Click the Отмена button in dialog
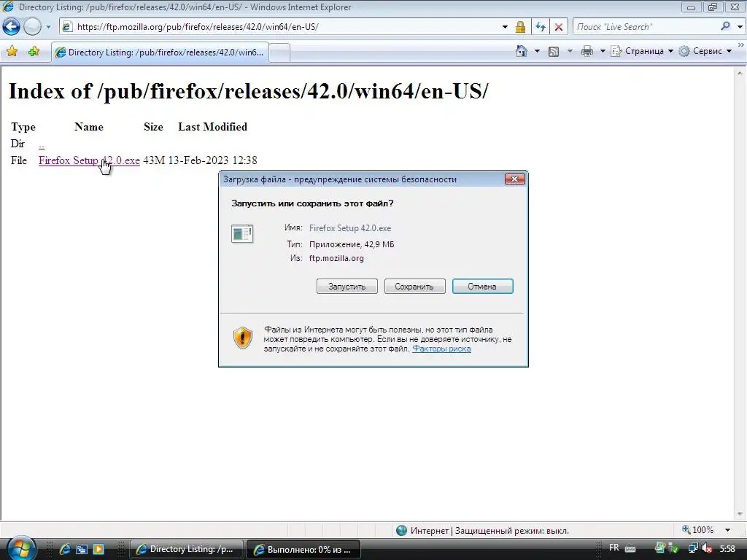The image size is (747, 560). tap(482, 286)
